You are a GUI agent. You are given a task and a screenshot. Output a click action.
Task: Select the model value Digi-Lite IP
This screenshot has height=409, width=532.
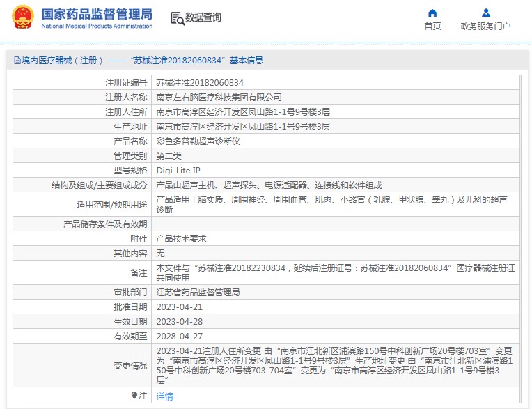click(x=178, y=170)
